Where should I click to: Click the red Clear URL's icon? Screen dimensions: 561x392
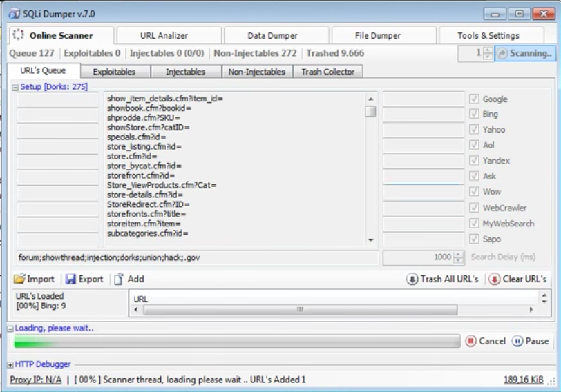pyautogui.click(x=494, y=279)
